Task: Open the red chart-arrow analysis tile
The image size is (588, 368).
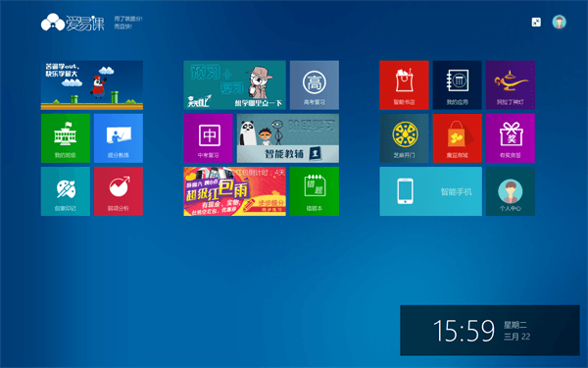Action: (119, 191)
